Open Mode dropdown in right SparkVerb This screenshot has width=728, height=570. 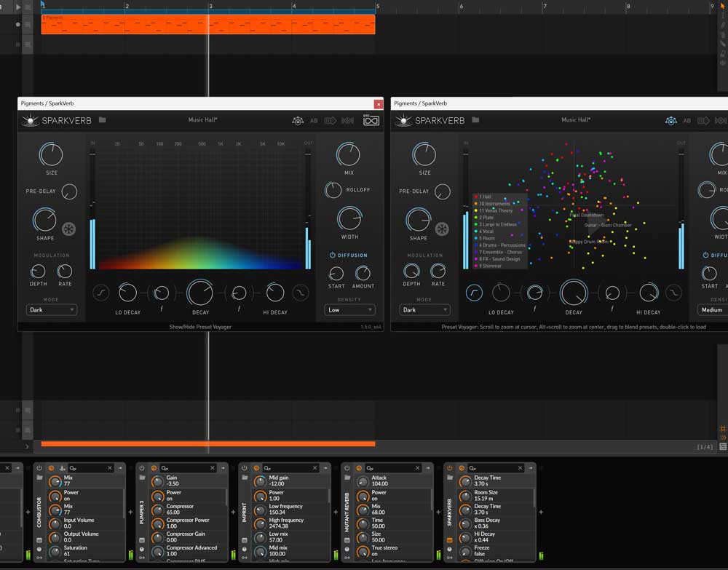point(424,310)
